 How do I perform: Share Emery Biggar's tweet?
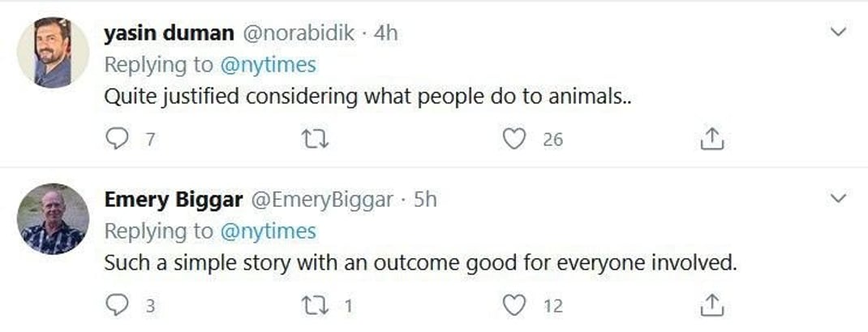711,306
